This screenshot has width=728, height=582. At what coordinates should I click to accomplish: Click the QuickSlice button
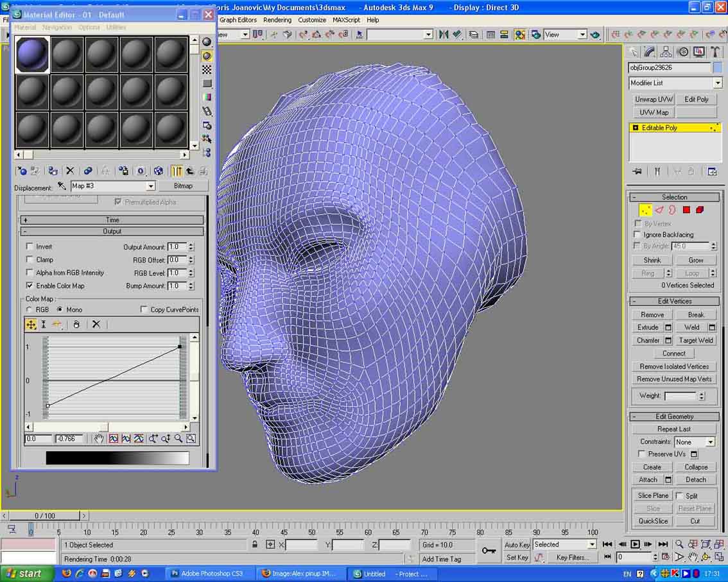tap(653, 521)
